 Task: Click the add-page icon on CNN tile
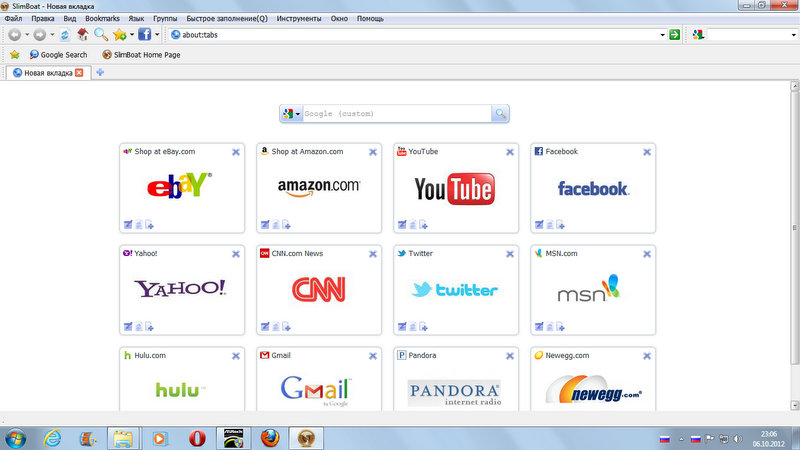pos(287,327)
